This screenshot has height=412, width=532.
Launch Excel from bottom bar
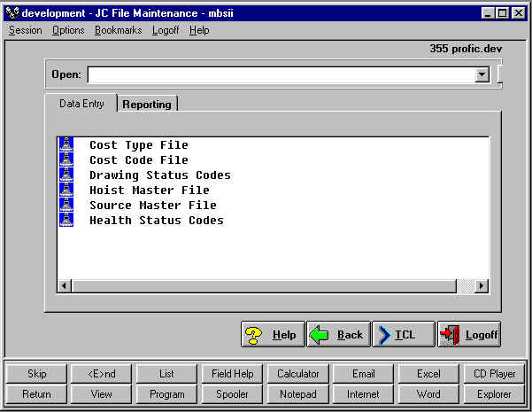pyautogui.click(x=428, y=374)
